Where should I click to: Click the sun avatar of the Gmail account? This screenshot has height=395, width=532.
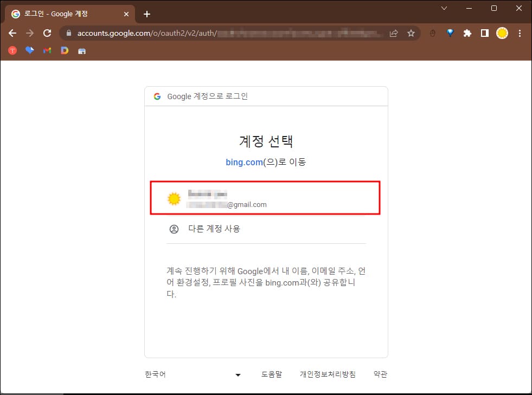pos(174,198)
